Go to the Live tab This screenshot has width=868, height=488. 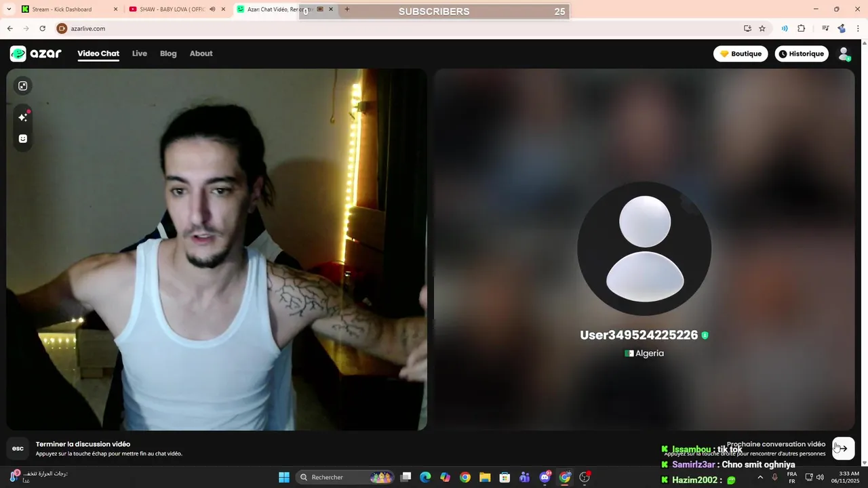140,54
